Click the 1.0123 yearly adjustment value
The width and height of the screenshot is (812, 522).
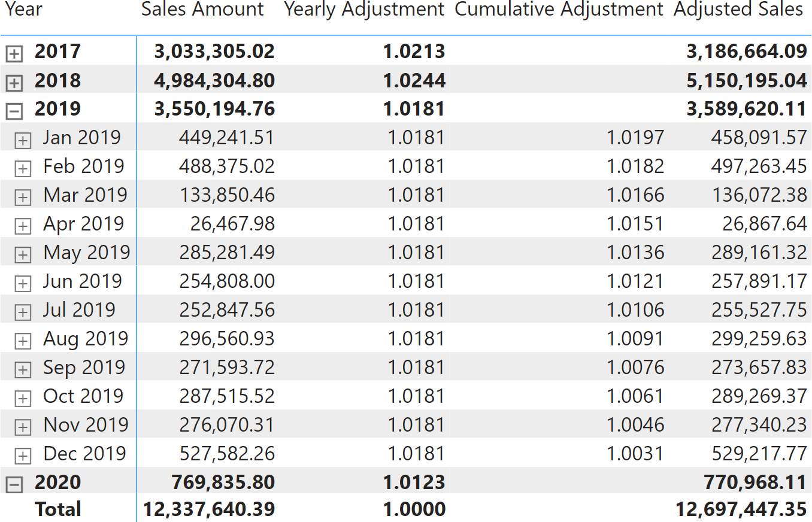pyautogui.click(x=414, y=482)
